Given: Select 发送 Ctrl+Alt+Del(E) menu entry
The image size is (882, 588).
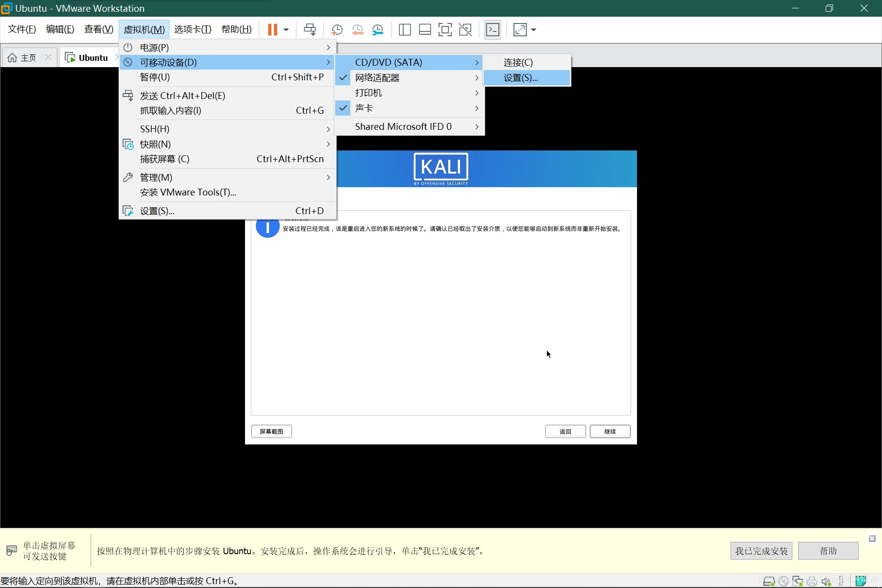Looking at the screenshot, I should point(228,96).
